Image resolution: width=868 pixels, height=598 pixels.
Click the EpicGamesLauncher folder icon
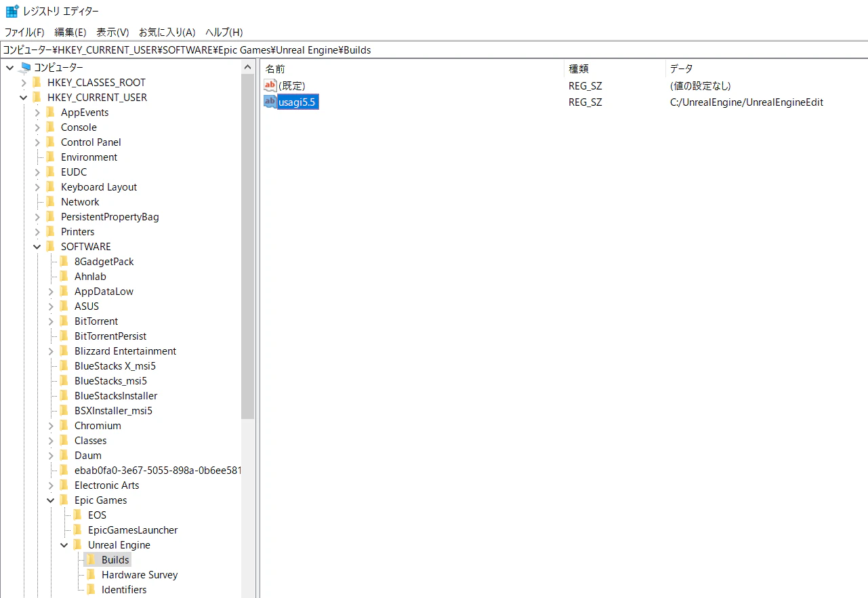click(77, 530)
